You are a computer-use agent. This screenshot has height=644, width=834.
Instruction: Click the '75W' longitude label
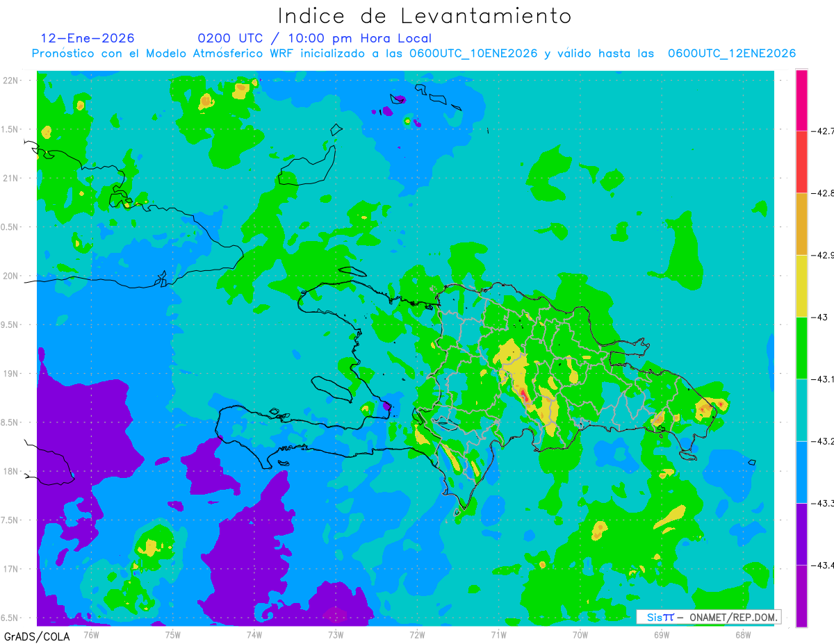173,634
